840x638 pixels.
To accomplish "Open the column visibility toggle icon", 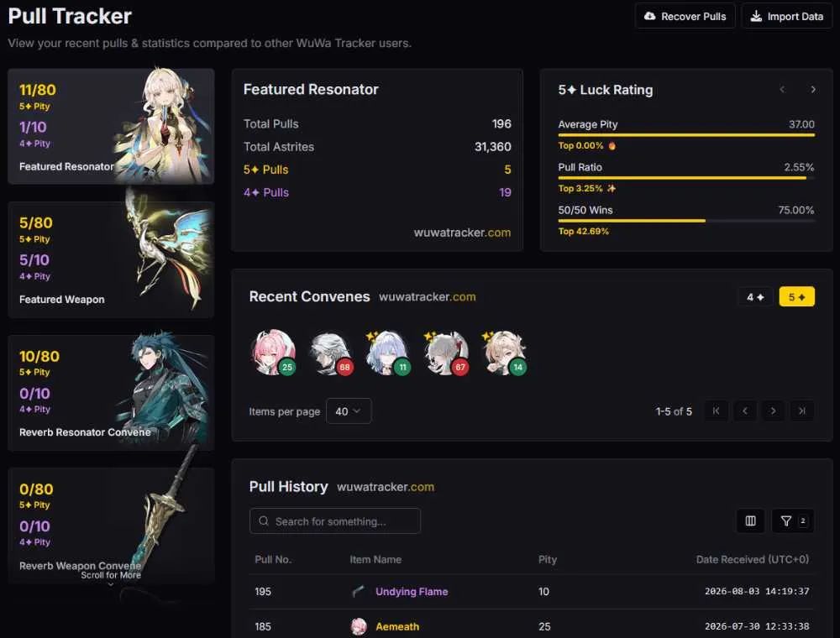I will [750, 520].
